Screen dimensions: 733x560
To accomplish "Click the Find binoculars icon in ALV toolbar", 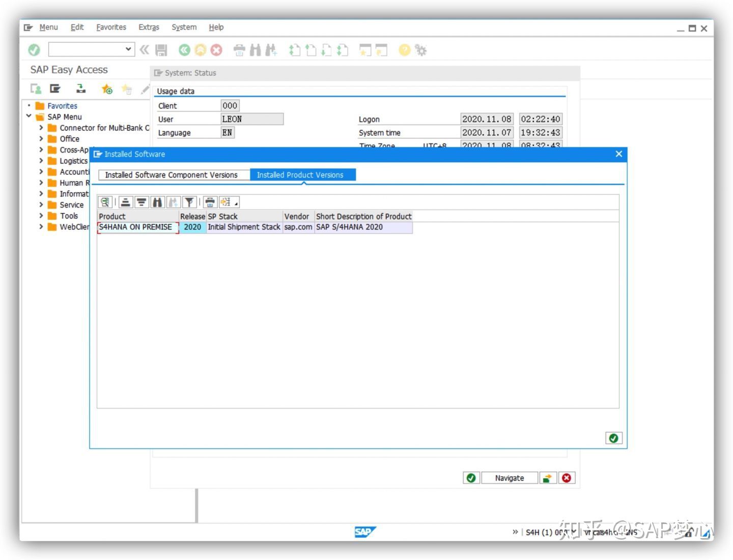I will [157, 202].
